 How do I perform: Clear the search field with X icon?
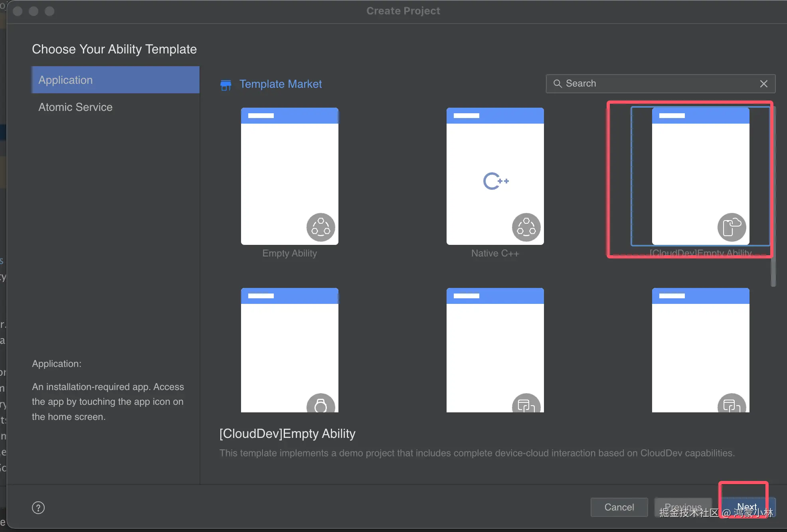tap(763, 84)
